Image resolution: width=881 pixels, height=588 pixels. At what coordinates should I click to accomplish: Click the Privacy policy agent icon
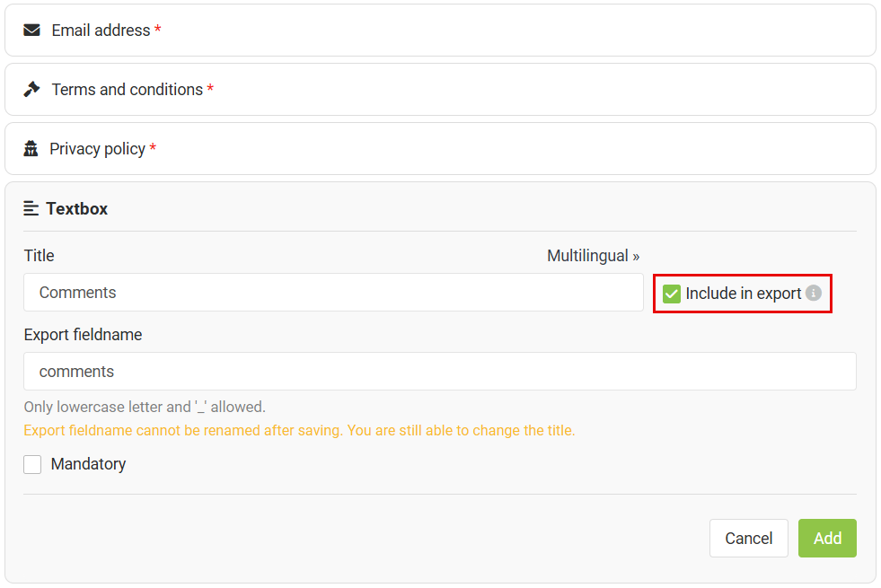click(31, 149)
